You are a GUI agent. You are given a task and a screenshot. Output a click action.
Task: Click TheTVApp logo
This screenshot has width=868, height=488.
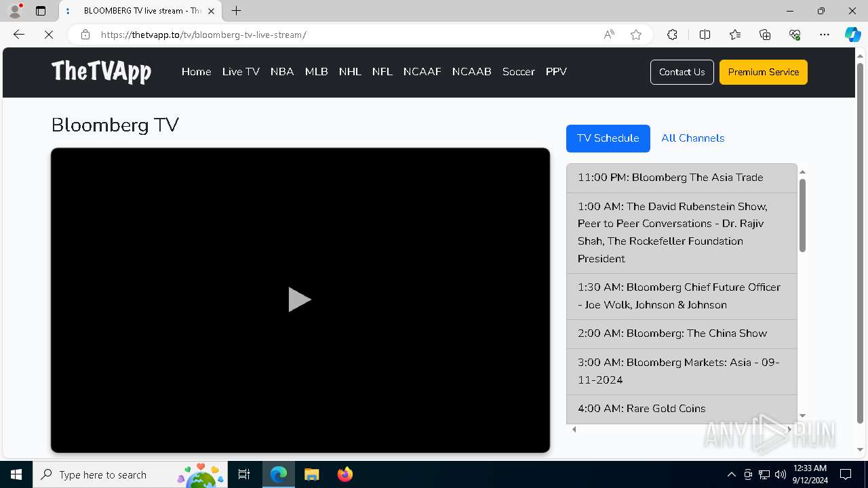(101, 71)
